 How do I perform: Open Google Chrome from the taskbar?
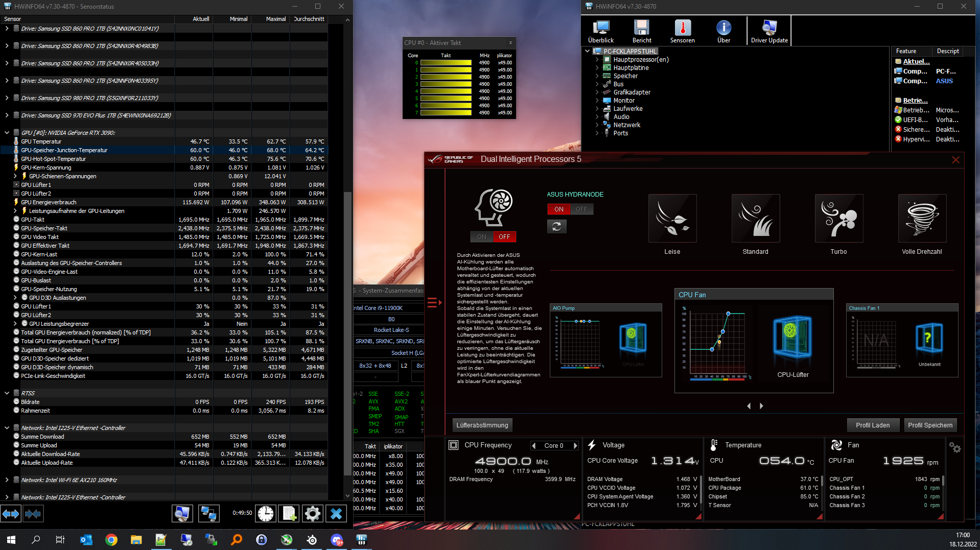[111, 540]
